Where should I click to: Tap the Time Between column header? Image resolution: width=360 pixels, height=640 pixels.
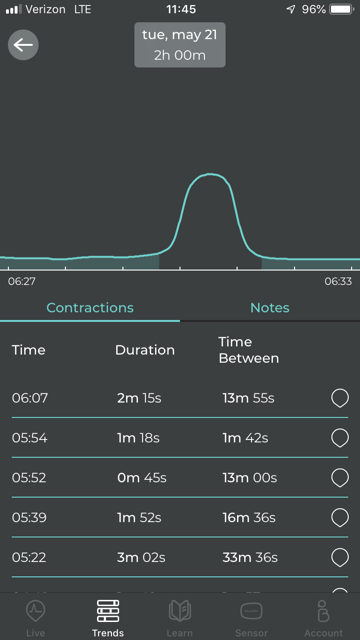point(249,350)
